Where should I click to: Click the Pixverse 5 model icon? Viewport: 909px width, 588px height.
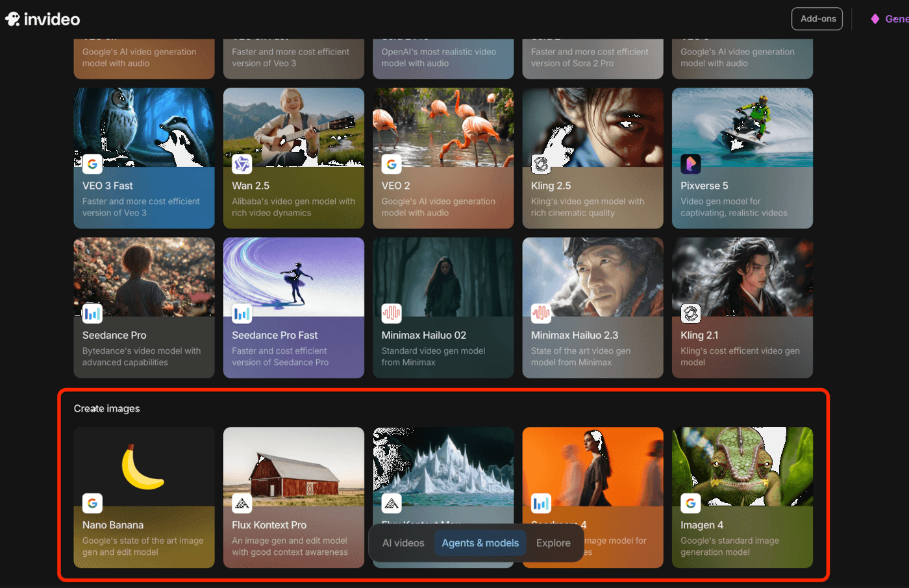(690, 164)
